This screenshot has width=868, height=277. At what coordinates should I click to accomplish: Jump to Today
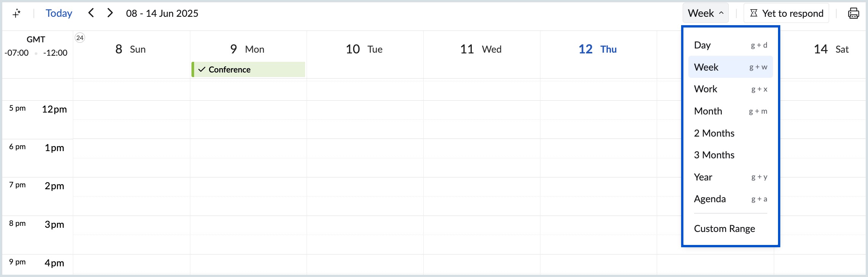[x=59, y=13]
